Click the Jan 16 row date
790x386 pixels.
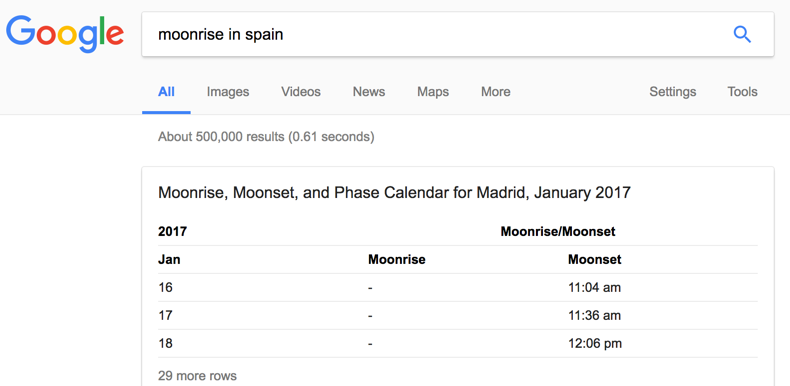tap(165, 288)
